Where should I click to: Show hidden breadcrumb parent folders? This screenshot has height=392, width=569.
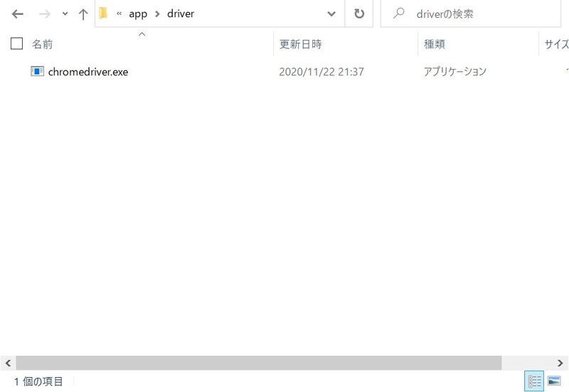tap(119, 14)
